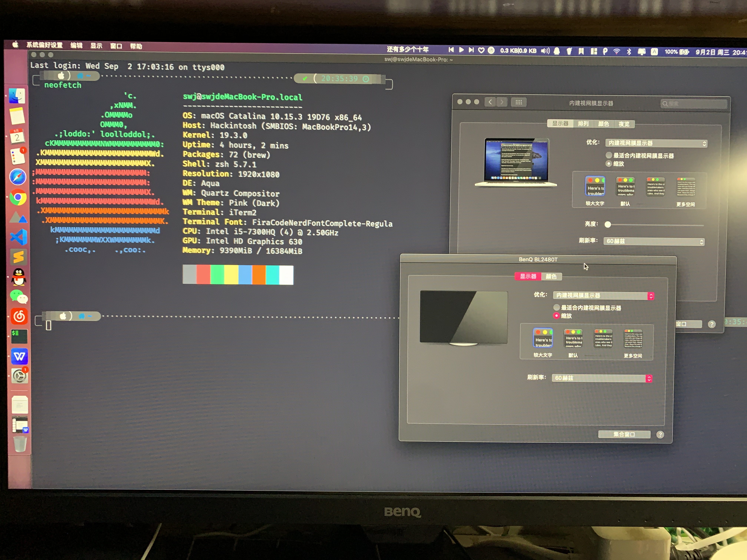The height and width of the screenshot is (560, 747).
Task: Open 优化 dropdown in built-in display window
Action: (656, 144)
